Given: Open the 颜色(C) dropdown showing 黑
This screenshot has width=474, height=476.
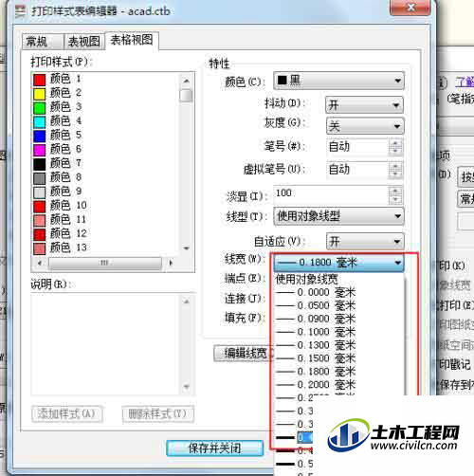Looking at the screenshot, I should (338, 81).
